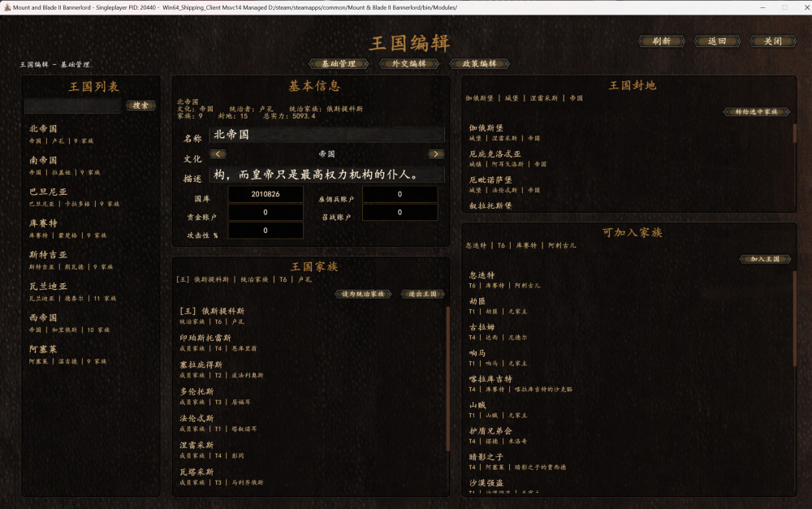812x509 pixels.
Task: Click the 王国家族 list scrollbar
Action: [448, 379]
